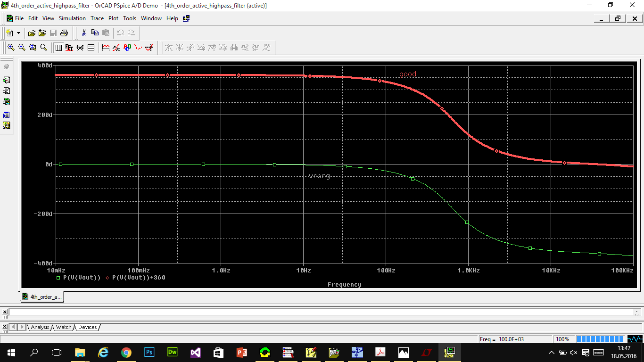Open Windows Start menu
The height and width of the screenshot is (362, 644).
coord(11,352)
